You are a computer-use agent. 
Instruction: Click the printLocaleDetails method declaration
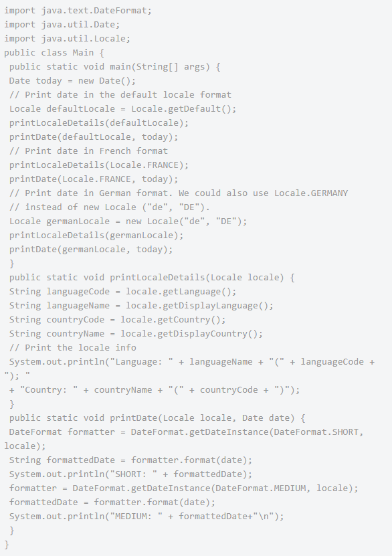click(x=152, y=278)
